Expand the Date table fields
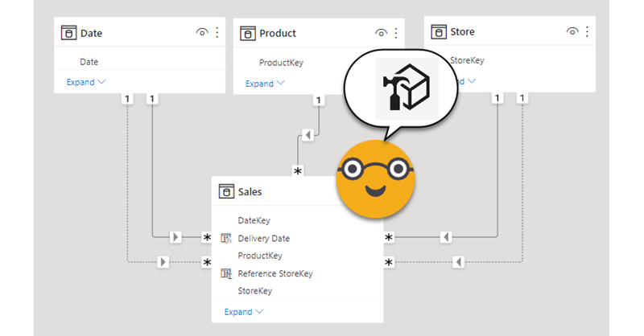Screen dimensions: 644x336 pos(80,82)
